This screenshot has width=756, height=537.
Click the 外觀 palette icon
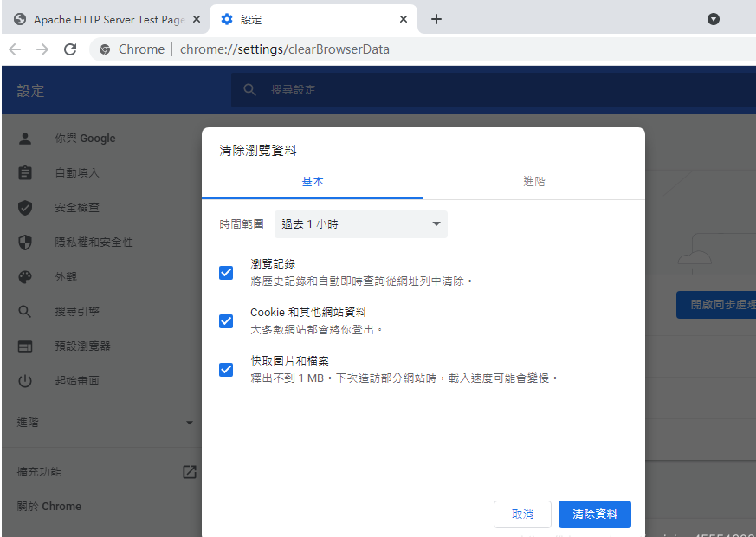point(25,277)
